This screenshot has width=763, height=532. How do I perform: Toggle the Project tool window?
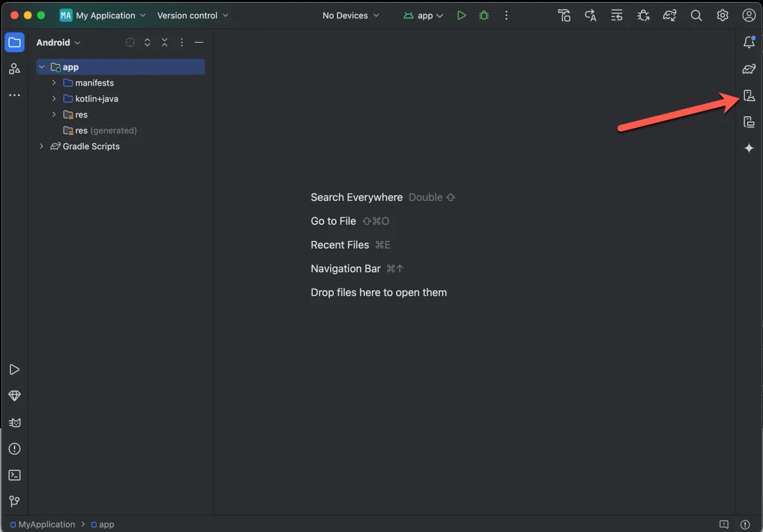click(14, 43)
